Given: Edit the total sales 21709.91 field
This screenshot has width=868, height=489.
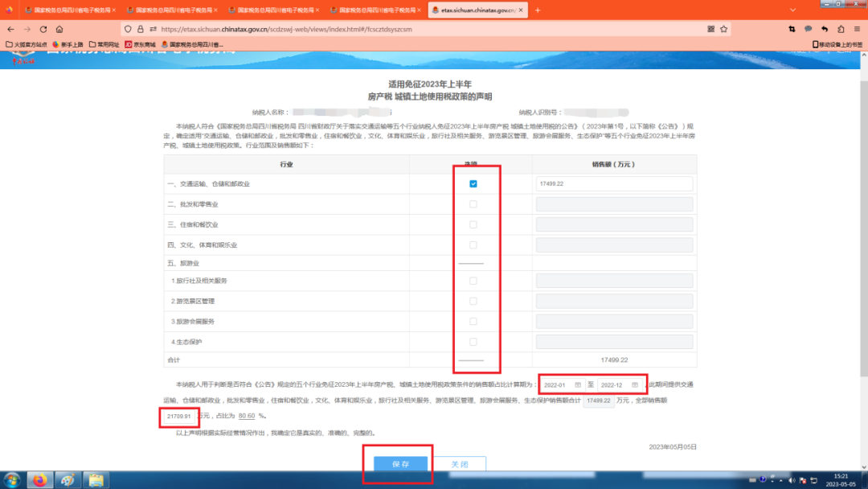Looking at the screenshot, I should click(178, 416).
